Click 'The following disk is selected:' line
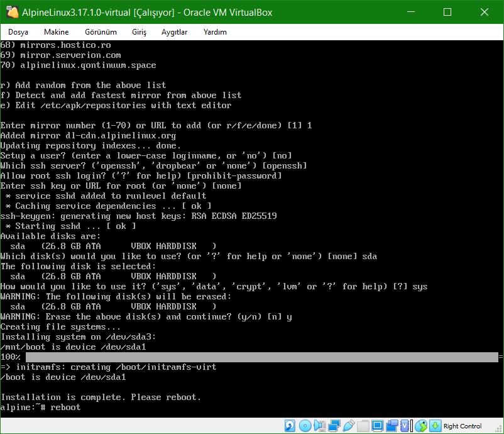Image resolution: width=504 pixels, height=434 pixels. pyautogui.click(x=78, y=267)
